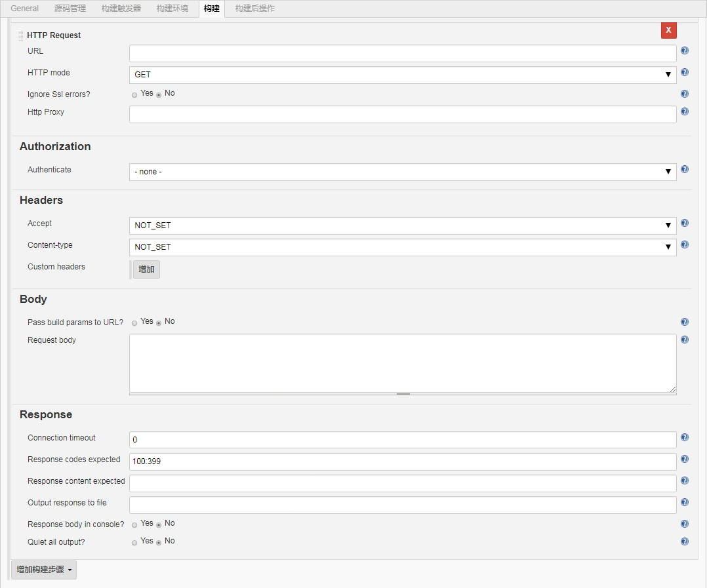Focus Output response to file field
Viewport: 707px width, 588px height.
(403, 505)
